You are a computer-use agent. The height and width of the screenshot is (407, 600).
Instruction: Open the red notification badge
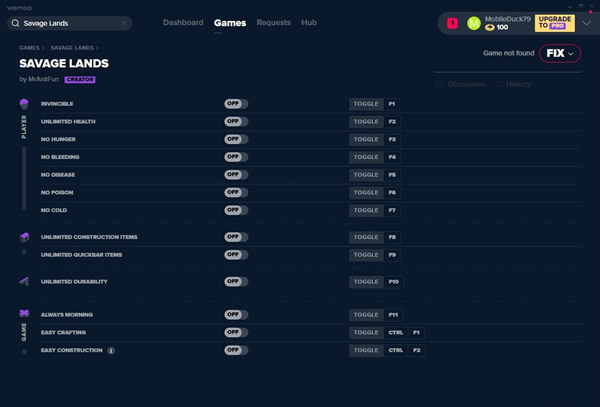(452, 23)
